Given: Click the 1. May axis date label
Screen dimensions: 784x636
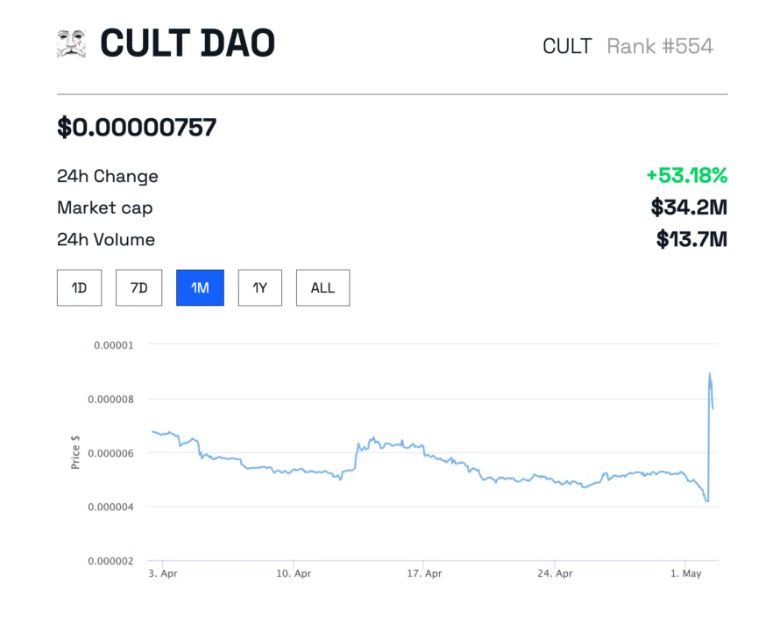Looking at the screenshot, I should click(x=686, y=574).
